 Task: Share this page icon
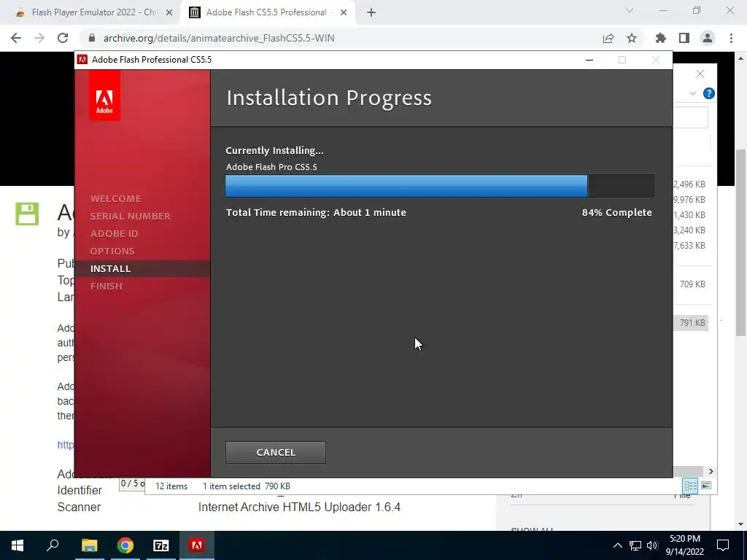coord(608,38)
